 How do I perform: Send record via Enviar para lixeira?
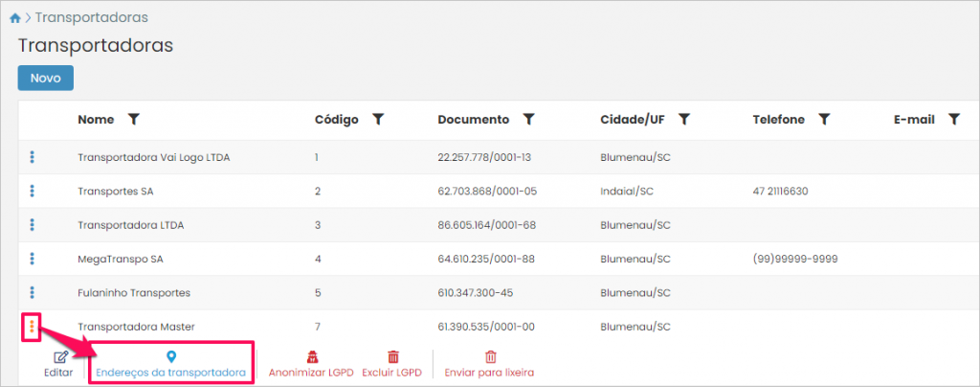pos(491,364)
